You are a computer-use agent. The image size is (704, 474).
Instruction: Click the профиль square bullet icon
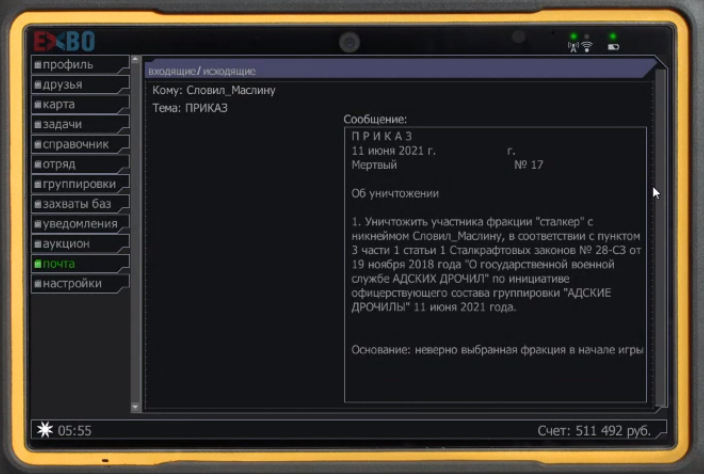(38, 65)
